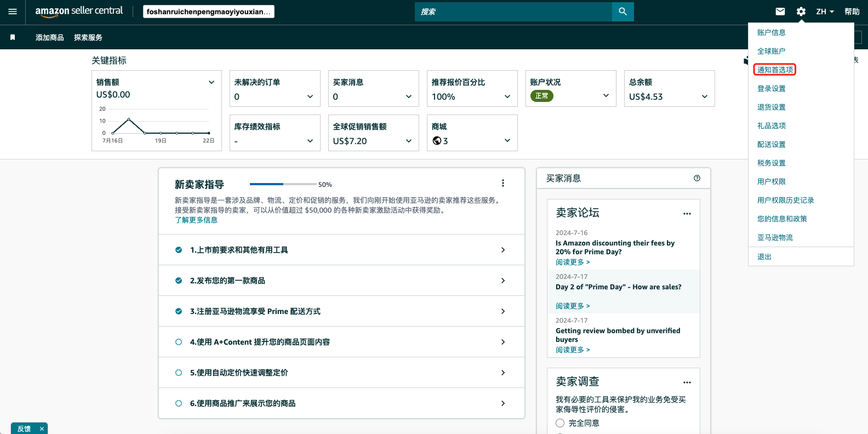The width and height of the screenshot is (868, 434).
Task: Open the hamburger navigation menu
Action: coord(13,12)
